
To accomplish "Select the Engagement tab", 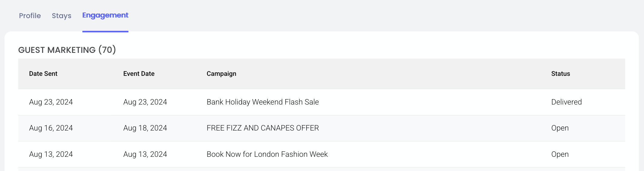I will 105,15.
